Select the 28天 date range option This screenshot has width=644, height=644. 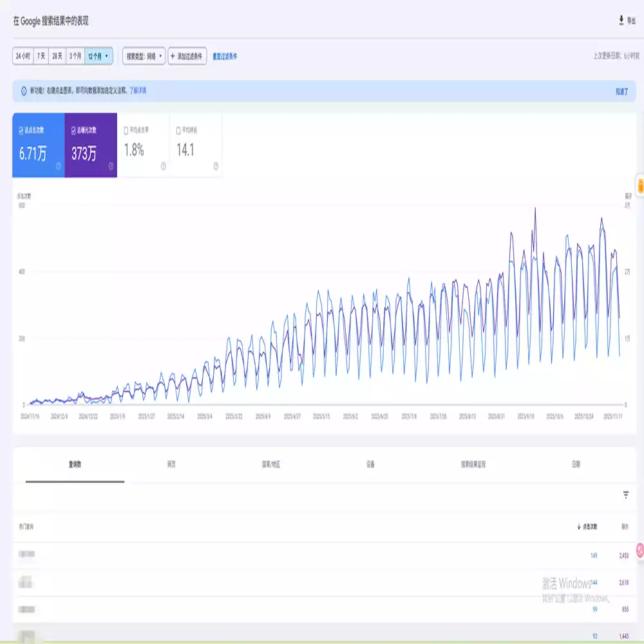coord(57,57)
